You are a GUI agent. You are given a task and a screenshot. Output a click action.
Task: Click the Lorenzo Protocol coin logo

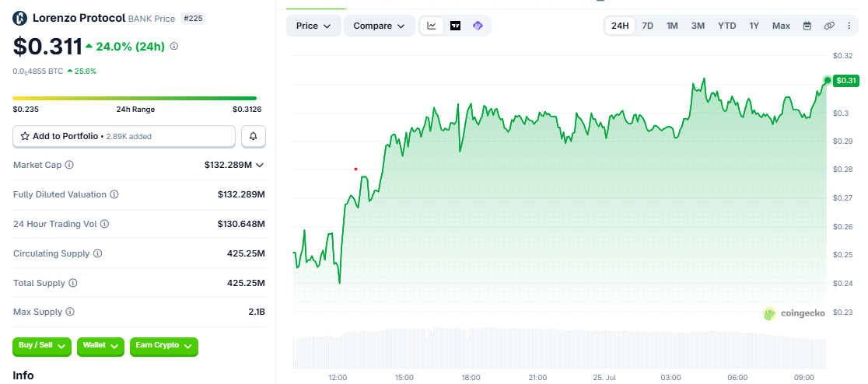(20, 18)
